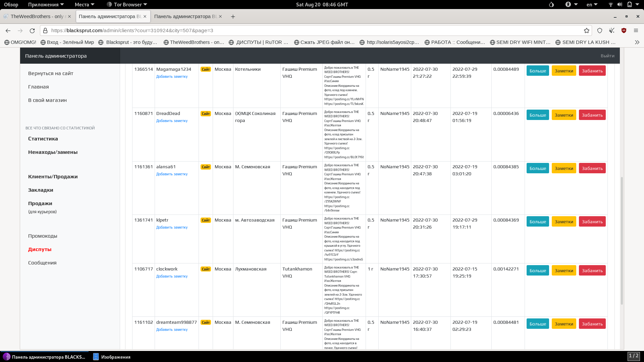644x362 pixels.
Task: Open the OMG!OMG! bookmark
Action: tap(20, 42)
